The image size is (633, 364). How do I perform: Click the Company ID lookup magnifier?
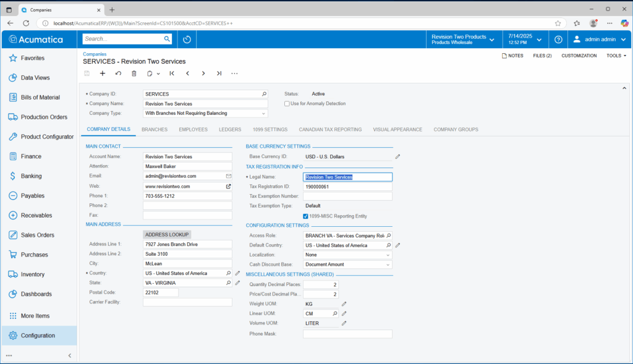[x=264, y=94]
